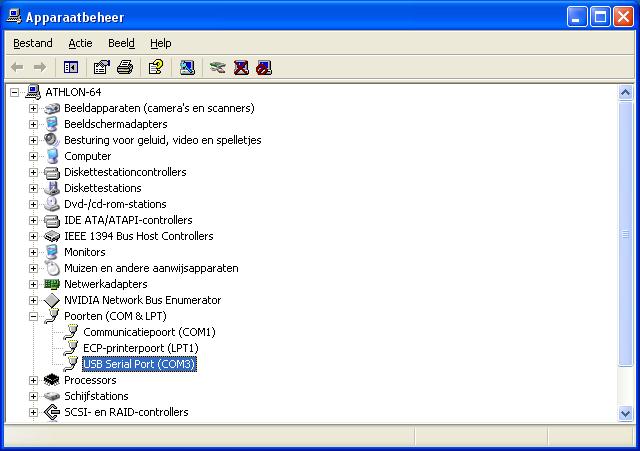640x451 pixels.
Task: Collapse the Poorten (COM & LPT) node
Action: tap(33, 316)
